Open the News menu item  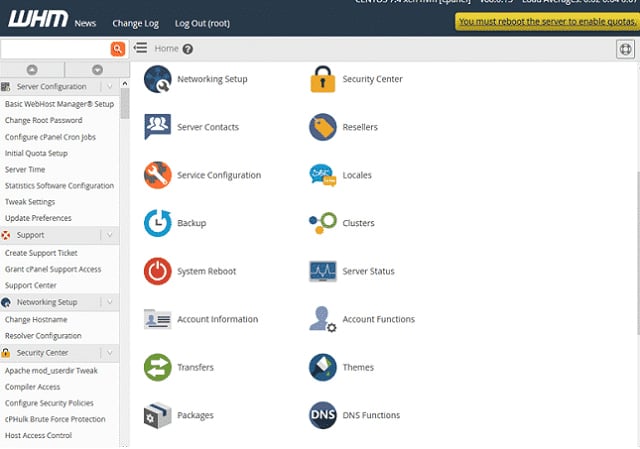pos(85,23)
